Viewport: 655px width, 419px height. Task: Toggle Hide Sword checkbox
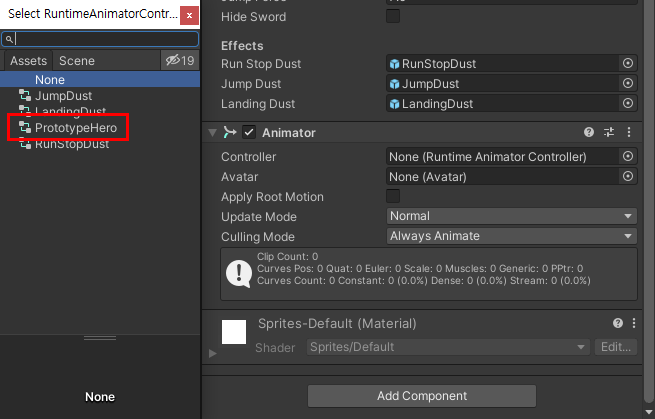pos(393,16)
